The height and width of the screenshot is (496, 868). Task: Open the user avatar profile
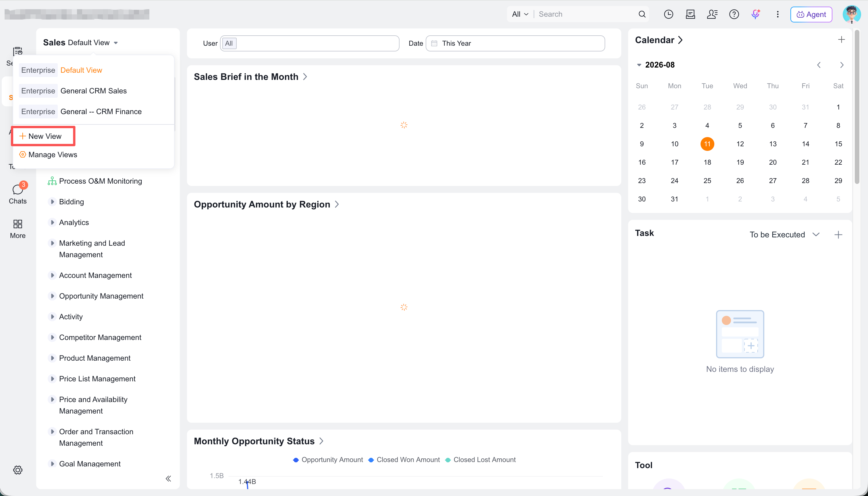click(852, 14)
